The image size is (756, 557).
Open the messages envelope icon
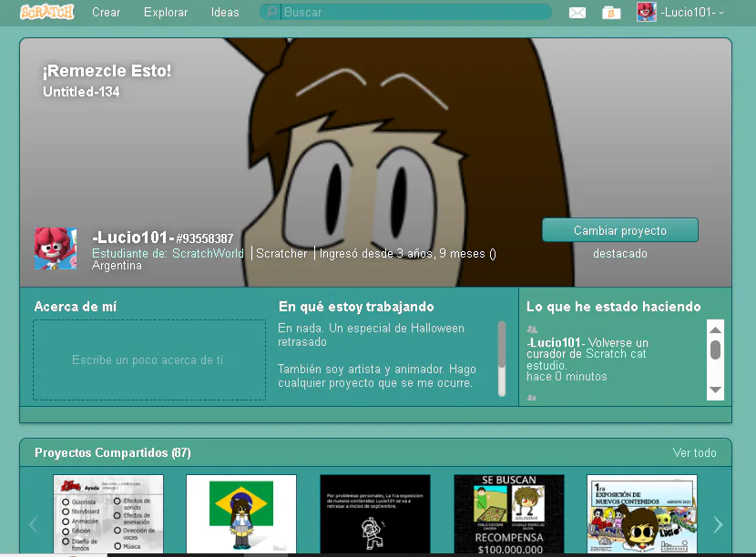[x=577, y=13]
